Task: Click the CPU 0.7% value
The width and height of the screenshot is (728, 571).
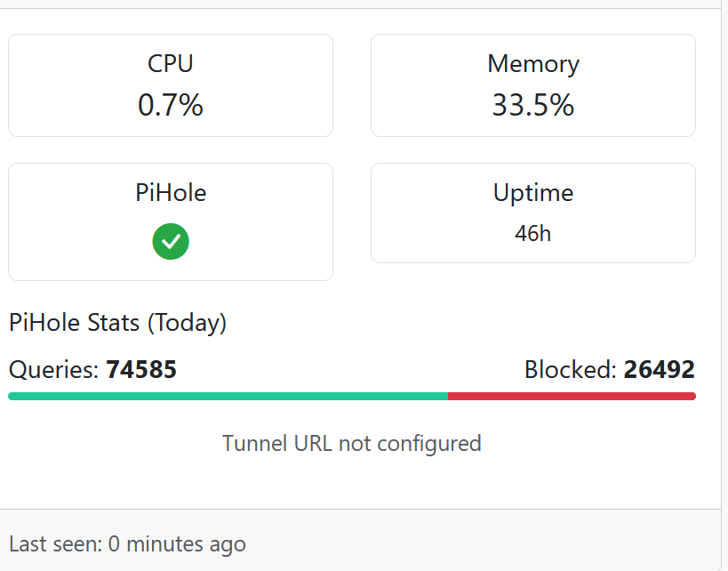Action: pos(171,105)
